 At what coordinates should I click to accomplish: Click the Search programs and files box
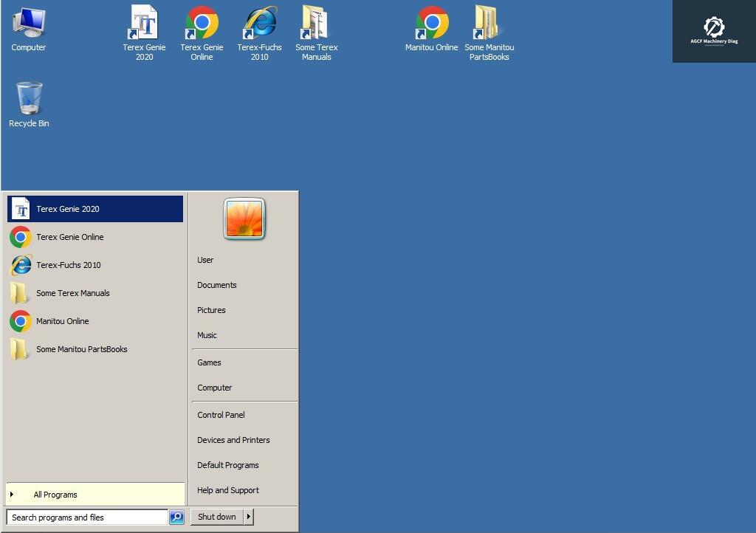point(87,517)
